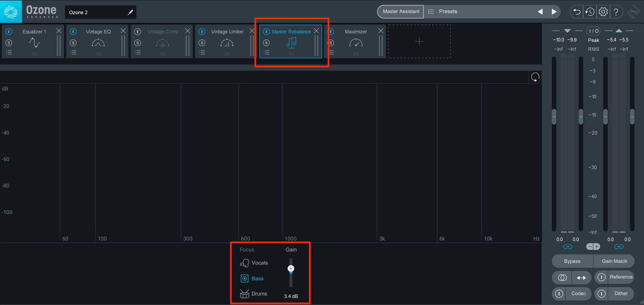Set Focus to Vocals
This screenshot has height=305, width=644.
pyautogui.click(x=254, y=263)
